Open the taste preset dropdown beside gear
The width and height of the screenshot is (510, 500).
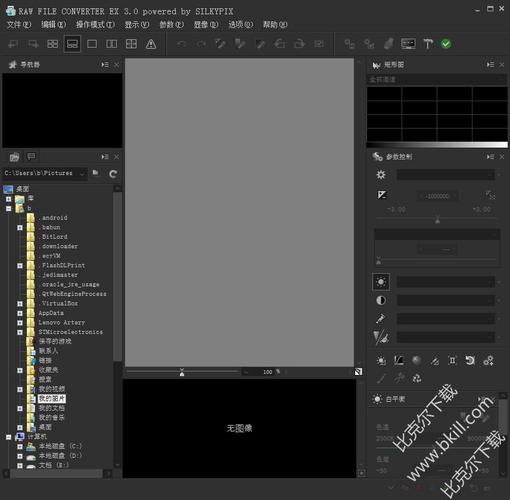pos(446,175)
